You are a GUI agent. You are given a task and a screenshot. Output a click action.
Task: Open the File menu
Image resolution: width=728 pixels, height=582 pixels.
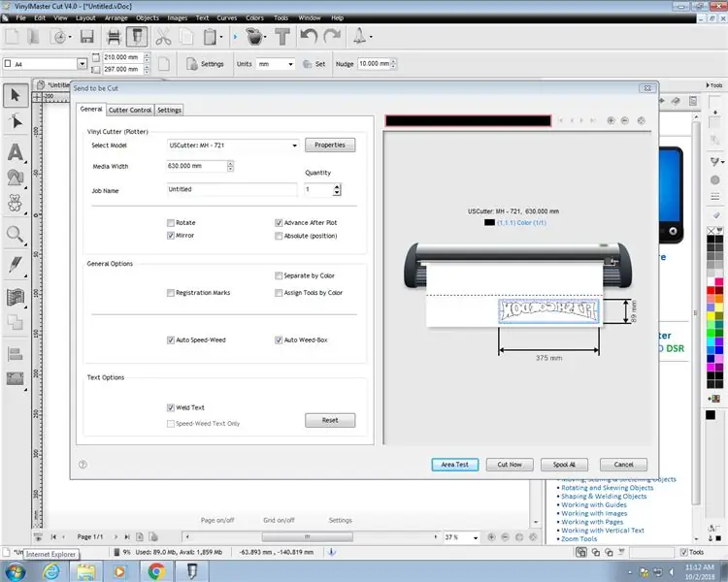21,18
